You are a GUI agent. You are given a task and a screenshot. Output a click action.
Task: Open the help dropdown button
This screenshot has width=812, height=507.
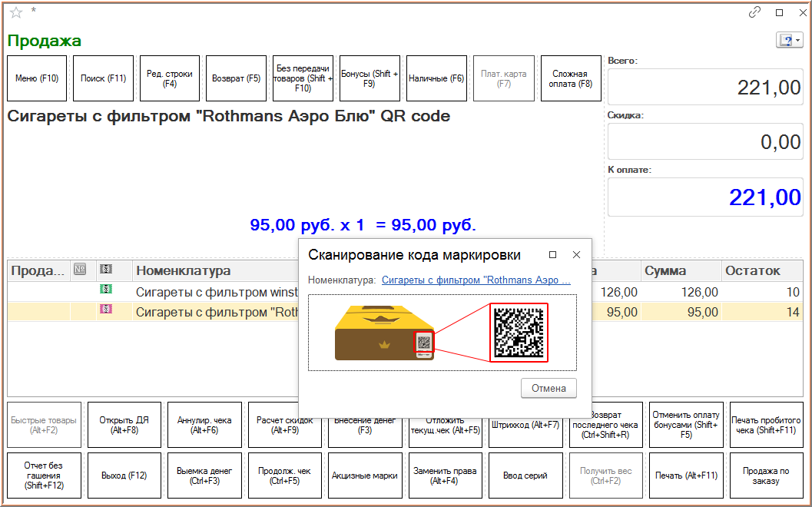789,41
